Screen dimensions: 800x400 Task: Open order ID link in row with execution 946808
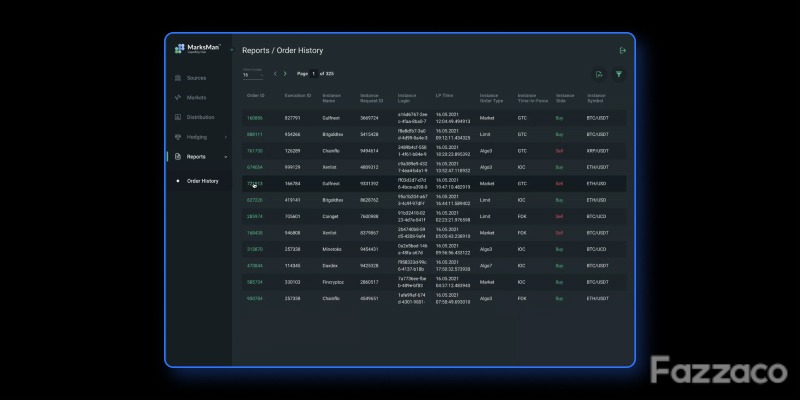(x=255, y=233)
